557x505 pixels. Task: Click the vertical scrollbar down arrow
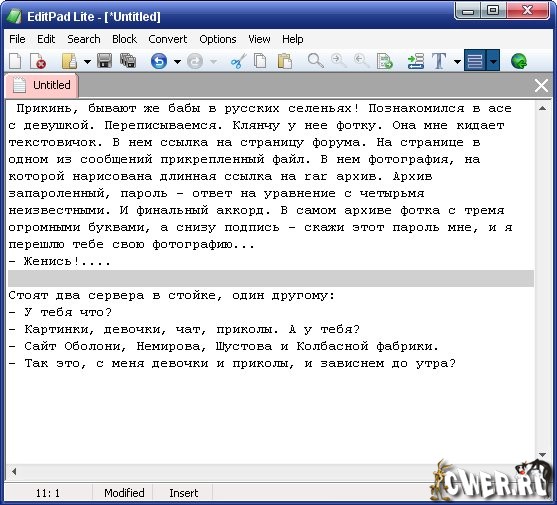click(x=542, y=455)
